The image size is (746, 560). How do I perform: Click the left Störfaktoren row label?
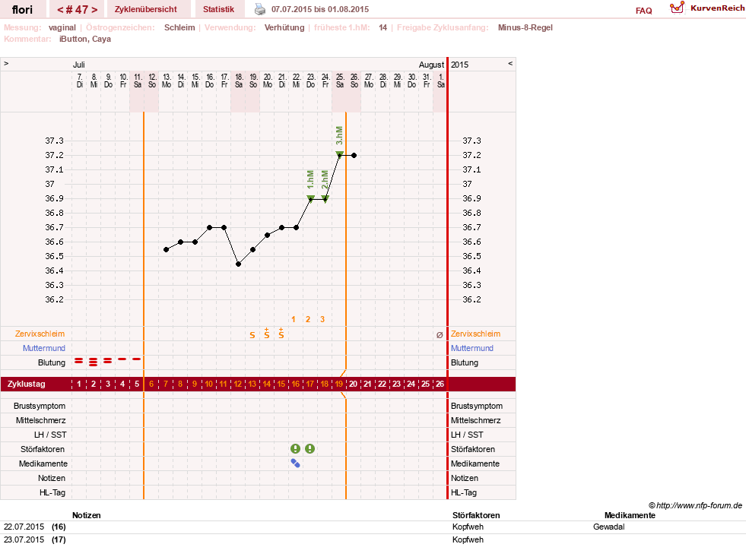43,449
